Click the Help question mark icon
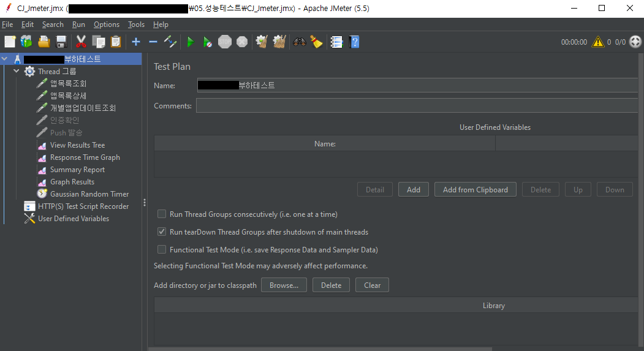 pyautogui.click(x=354, y=42)
